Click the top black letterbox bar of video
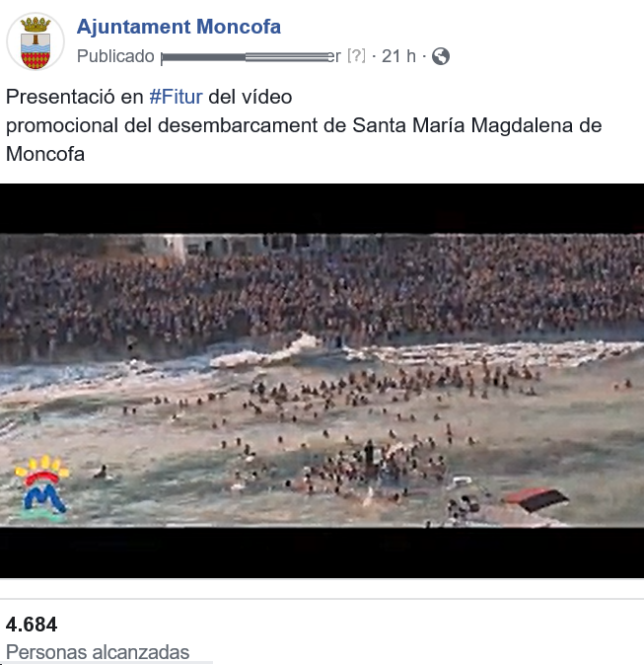644x665 pixels. point(322,208)
